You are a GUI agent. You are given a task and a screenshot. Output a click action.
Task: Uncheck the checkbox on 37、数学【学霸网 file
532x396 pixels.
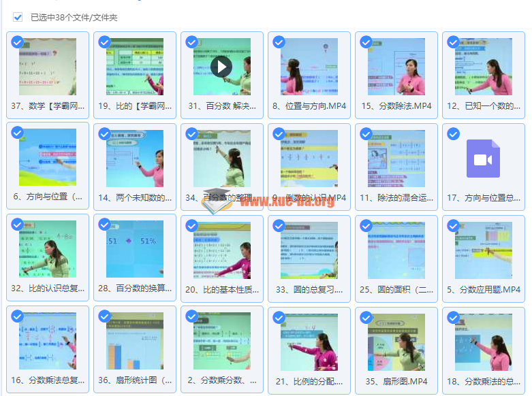coord(18,42)
